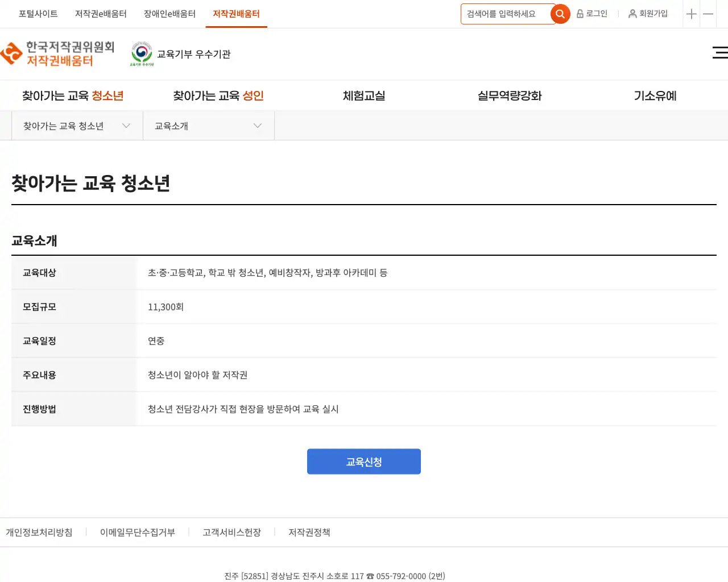Click the 회원가입 person icon
Viewport: 728px width, 582px height.
point(632,14)
